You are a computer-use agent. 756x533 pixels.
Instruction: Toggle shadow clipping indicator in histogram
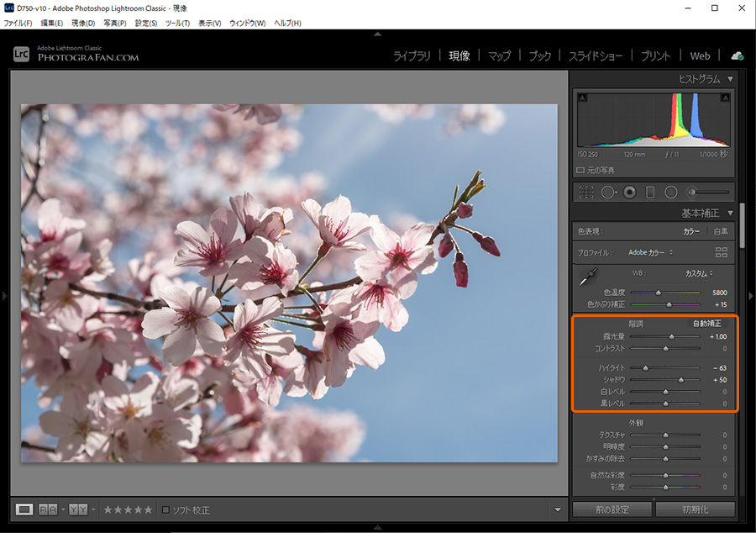[x=582, y=98]
